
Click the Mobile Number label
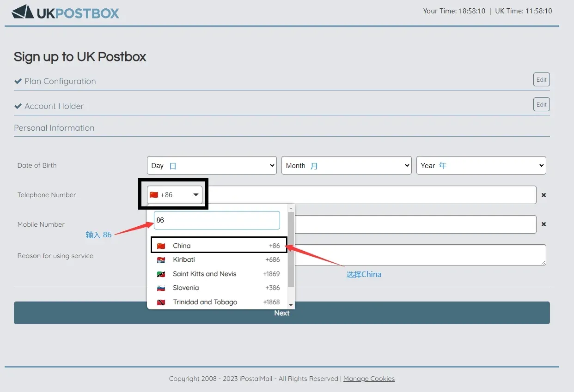(41, 224)
